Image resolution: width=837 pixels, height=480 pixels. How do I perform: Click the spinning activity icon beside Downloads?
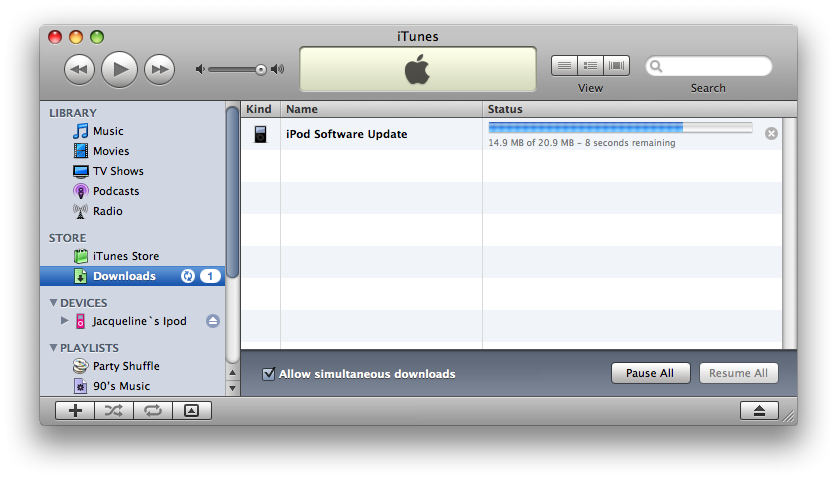click(187, 276)
